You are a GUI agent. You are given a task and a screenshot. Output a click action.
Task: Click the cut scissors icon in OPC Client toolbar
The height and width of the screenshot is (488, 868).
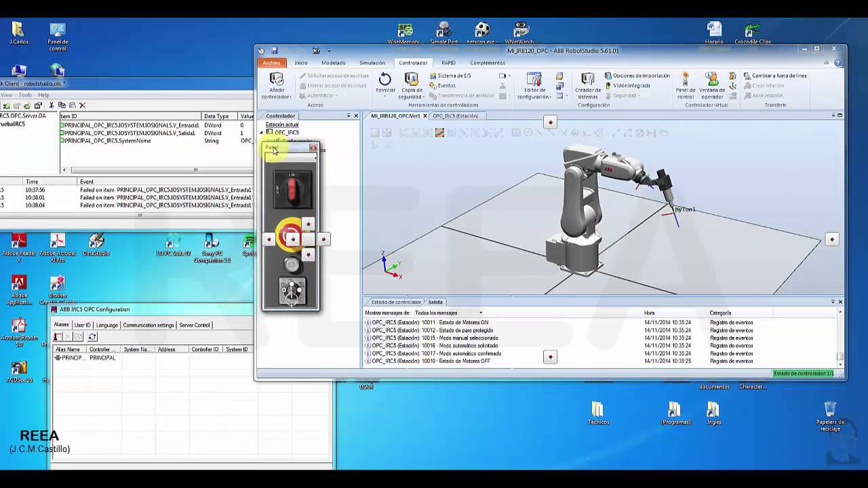[52, 105]
